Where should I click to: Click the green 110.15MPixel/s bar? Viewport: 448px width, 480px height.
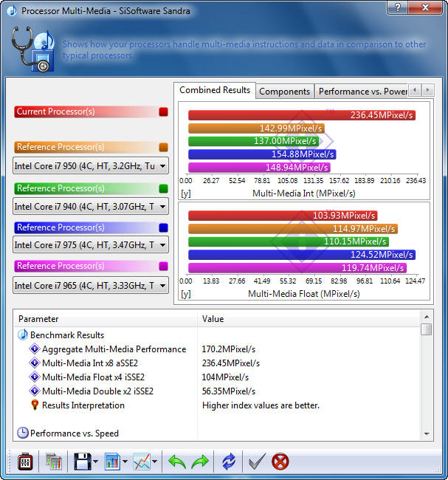(289, 241)
